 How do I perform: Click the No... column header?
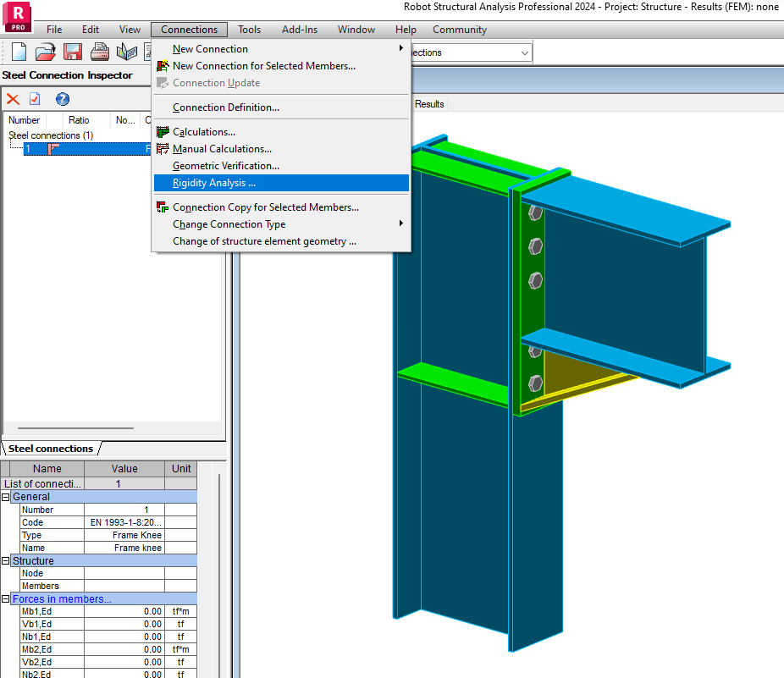click(125, 120)
